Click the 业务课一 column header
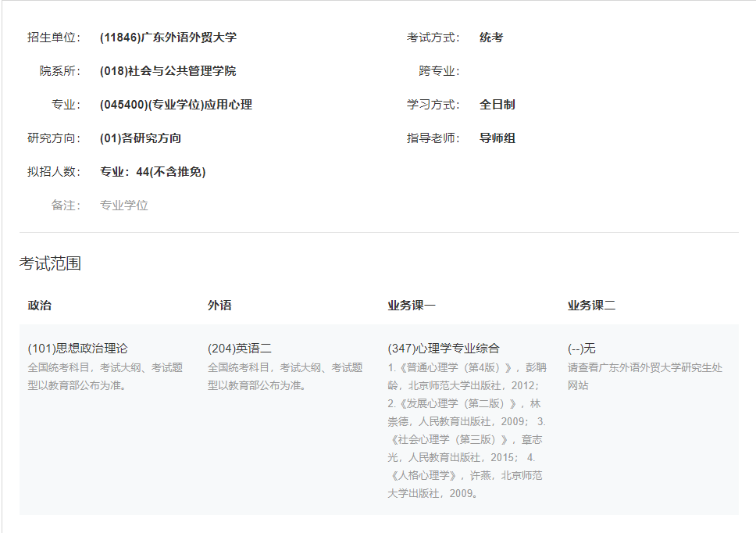Viewport: 756px width, 533px height. pos(412,306)
